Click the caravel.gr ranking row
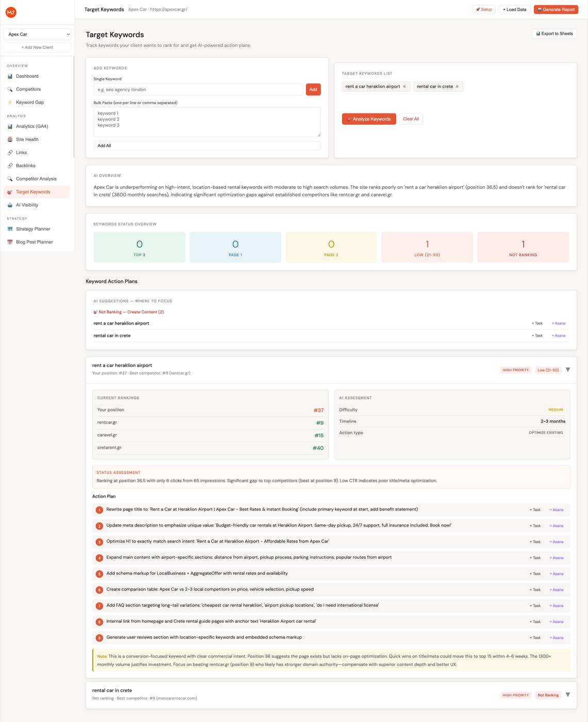588x722 pixels. [210, 435]
